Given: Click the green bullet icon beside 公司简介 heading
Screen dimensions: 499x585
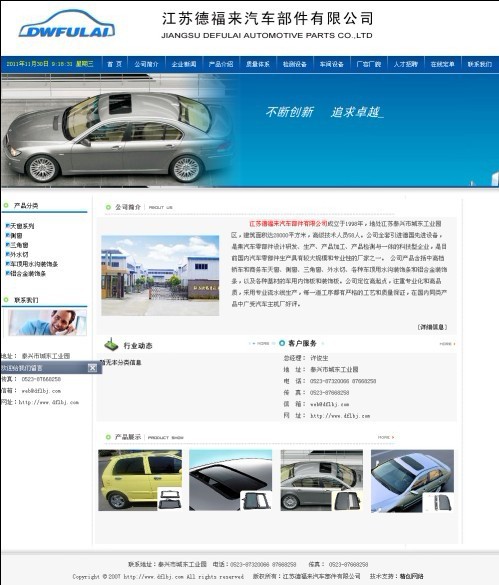Looking at the screenshot, I should pyautogui.click(x=108, y=207).
